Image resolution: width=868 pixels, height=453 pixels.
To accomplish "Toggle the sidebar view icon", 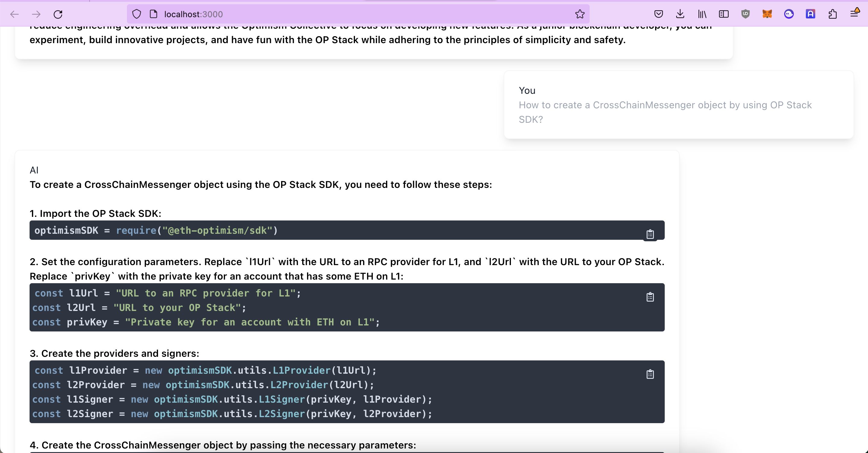I will [x=724, y=14].
